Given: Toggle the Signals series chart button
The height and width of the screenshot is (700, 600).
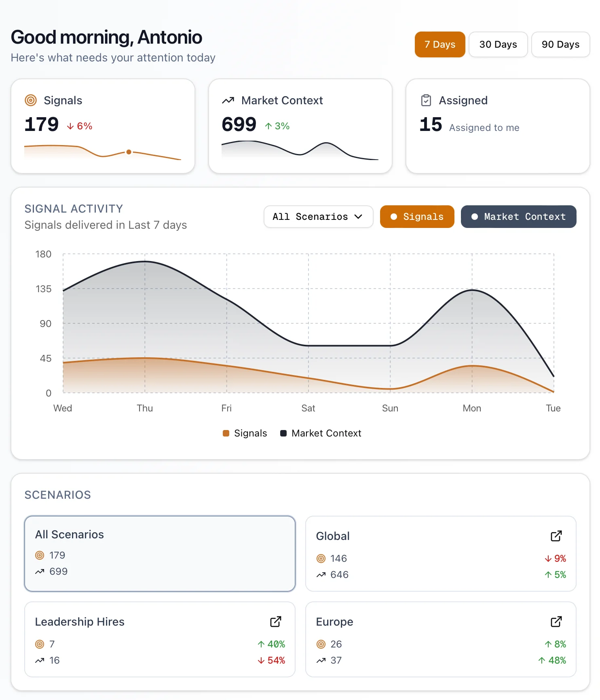Looking at the screenshot, I should click(x=417, y=217).
